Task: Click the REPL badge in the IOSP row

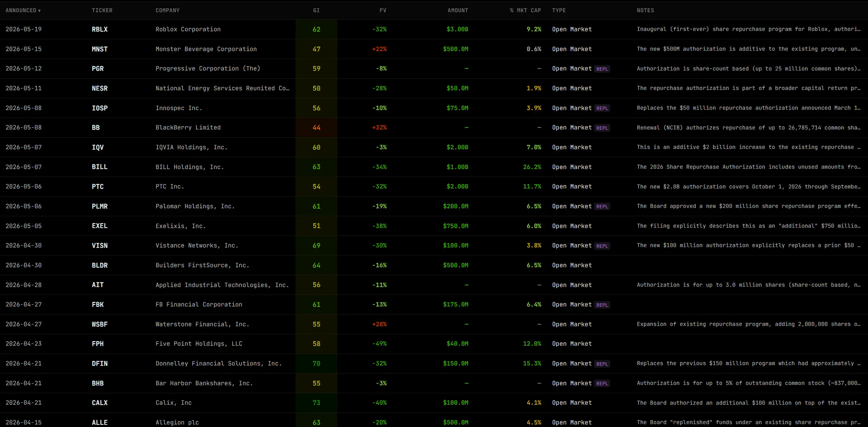Action: pyautogui.click(x=602, y=108)
